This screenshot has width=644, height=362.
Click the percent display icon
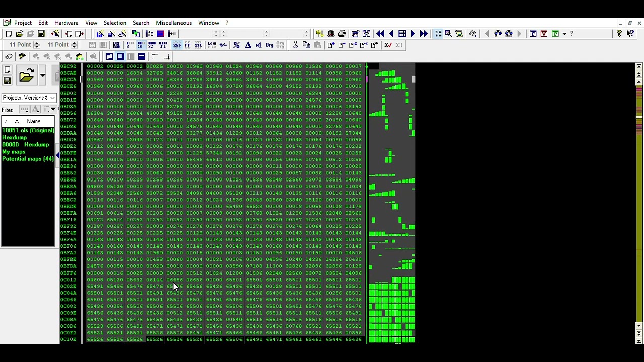[x=236, y=45]
